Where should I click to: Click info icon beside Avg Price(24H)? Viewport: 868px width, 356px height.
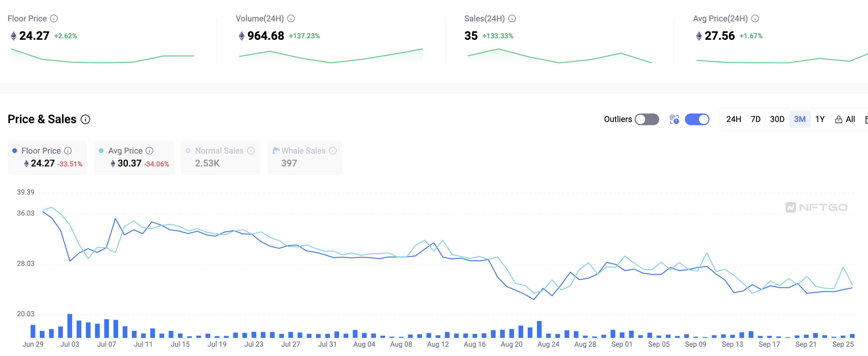click(755, 18)
